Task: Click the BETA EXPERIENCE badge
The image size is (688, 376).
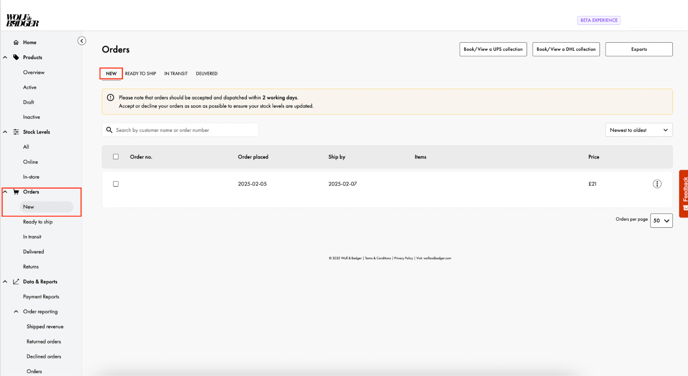Action: [x=598, y=20]
